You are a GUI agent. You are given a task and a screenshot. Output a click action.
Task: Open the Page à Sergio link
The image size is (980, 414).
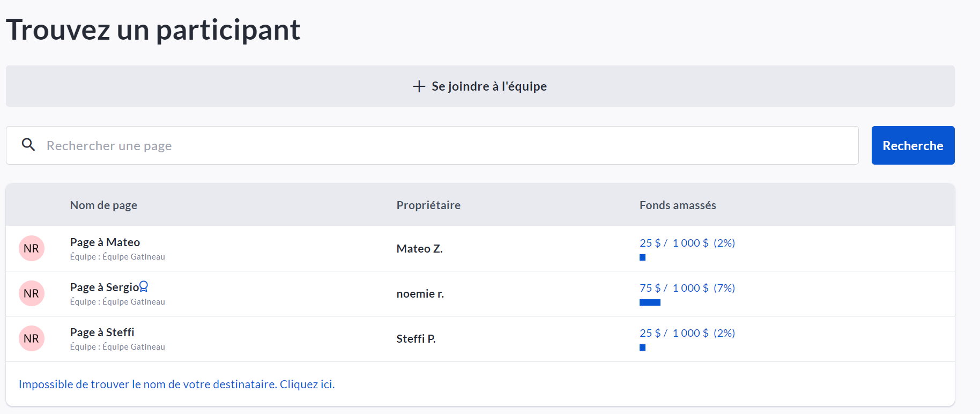point(105,287)
